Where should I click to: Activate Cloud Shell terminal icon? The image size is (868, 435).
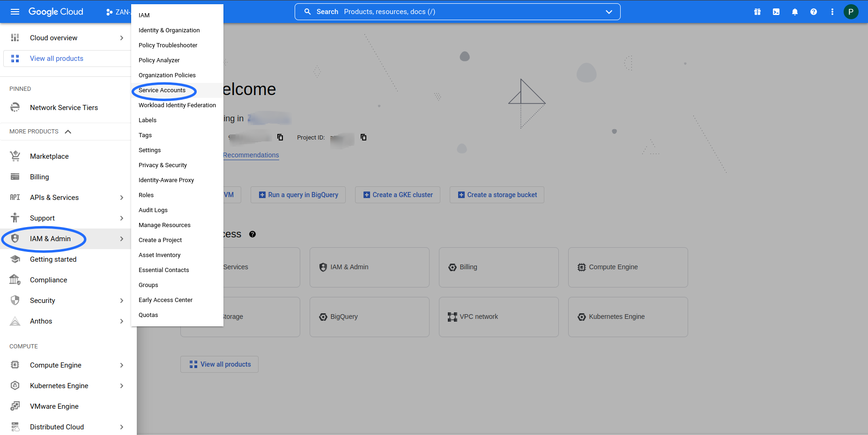(776, 12)
